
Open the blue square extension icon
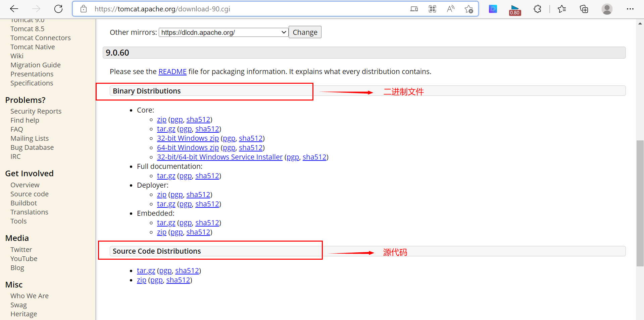pyautogui.click(x=493, y=9)
